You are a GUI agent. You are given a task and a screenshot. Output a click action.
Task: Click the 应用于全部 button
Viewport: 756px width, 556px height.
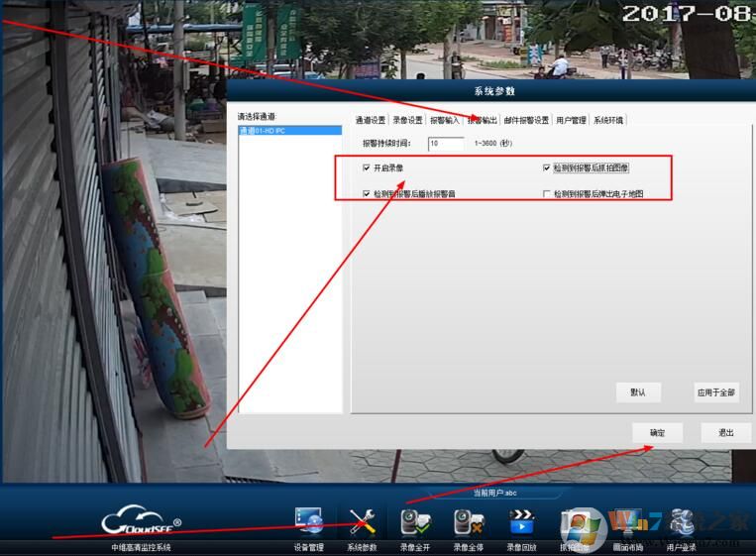[x=715, y=392]
